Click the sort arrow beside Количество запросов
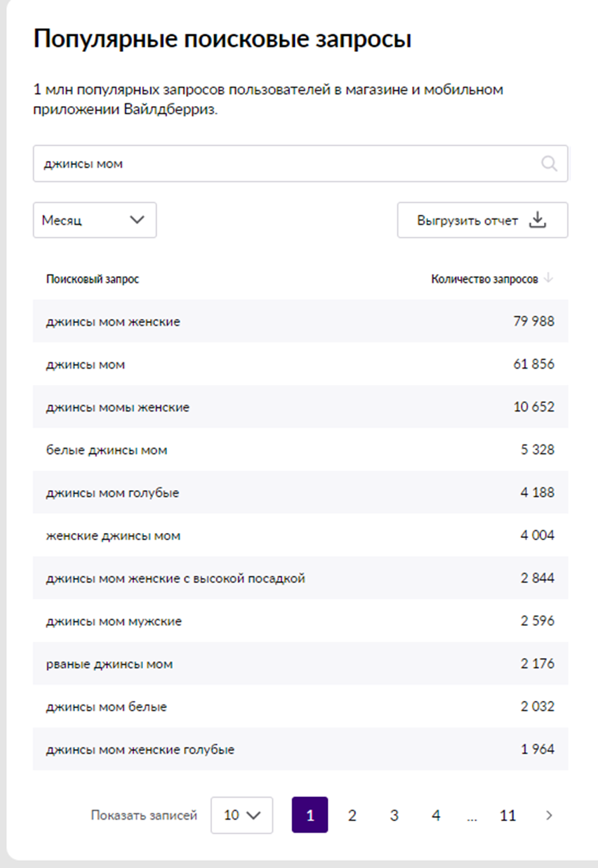The width and height of the screenshot is (598, 868). point(548,279)
